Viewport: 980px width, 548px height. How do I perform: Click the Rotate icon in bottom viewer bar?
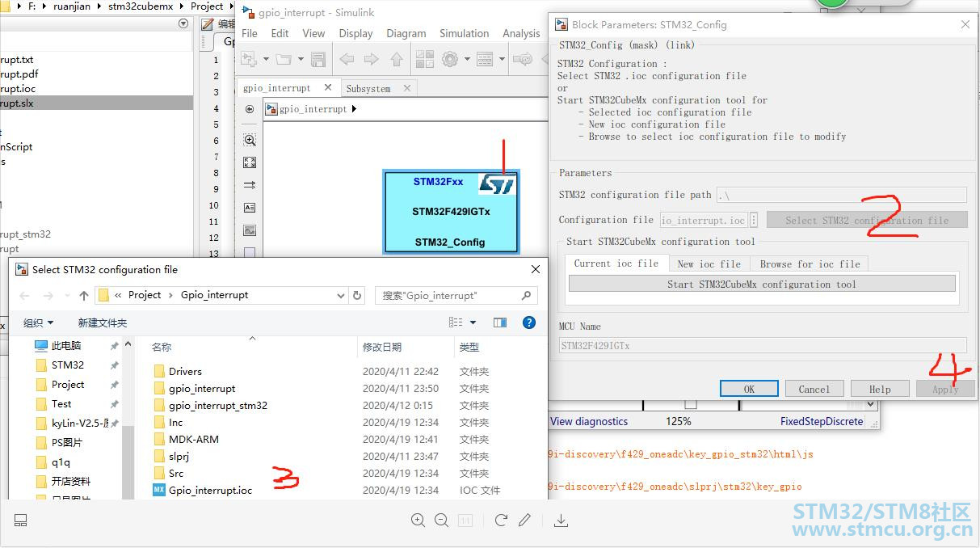point(501,520)
